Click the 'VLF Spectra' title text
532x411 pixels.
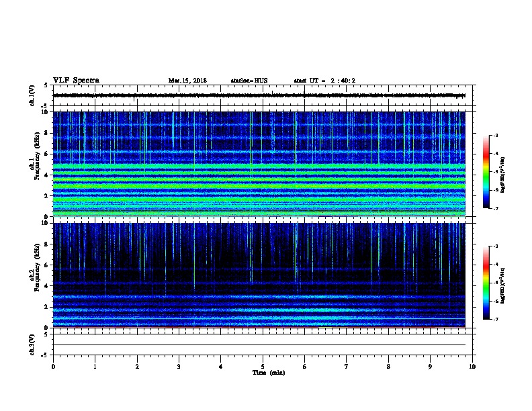coord(76,81)
